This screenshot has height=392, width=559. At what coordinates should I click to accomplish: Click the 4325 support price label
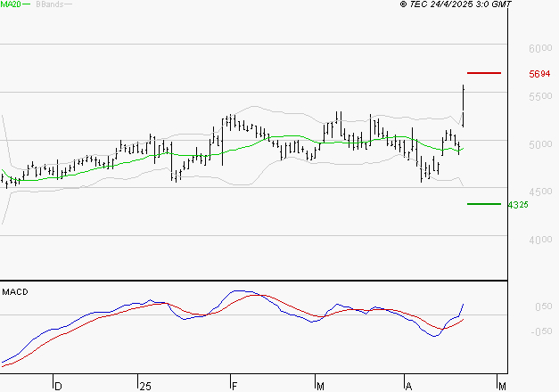[x=518, y=205]
